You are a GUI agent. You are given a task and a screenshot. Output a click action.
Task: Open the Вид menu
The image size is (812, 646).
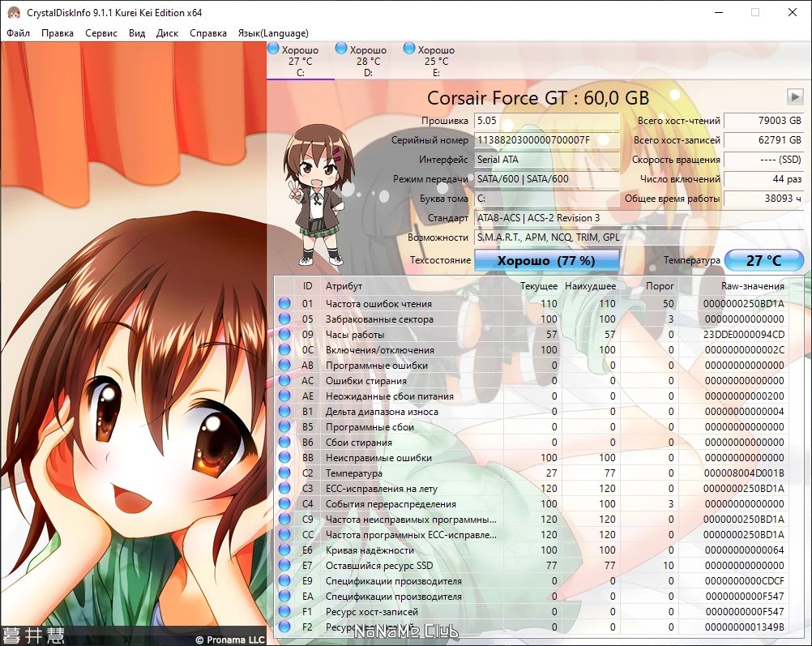coord(137,33)
